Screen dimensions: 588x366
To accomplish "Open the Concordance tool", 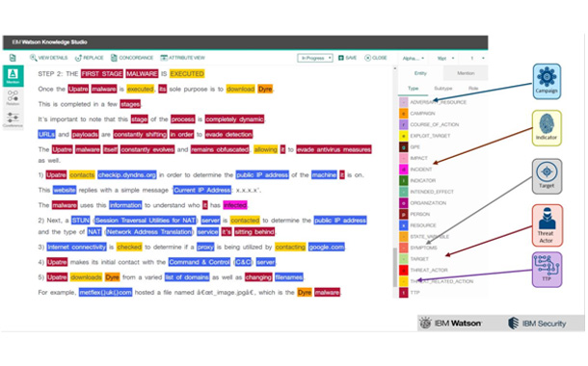I will coord(132,58).
